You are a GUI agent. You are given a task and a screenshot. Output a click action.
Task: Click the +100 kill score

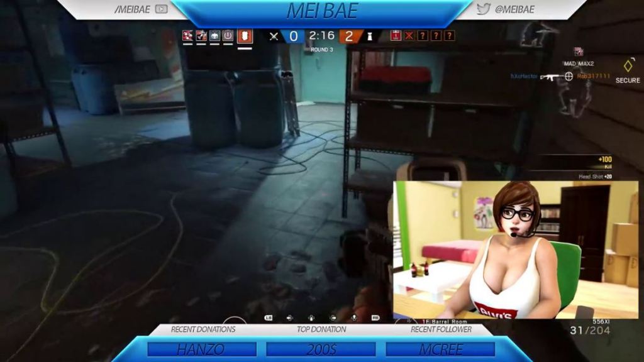coord(605,159)
